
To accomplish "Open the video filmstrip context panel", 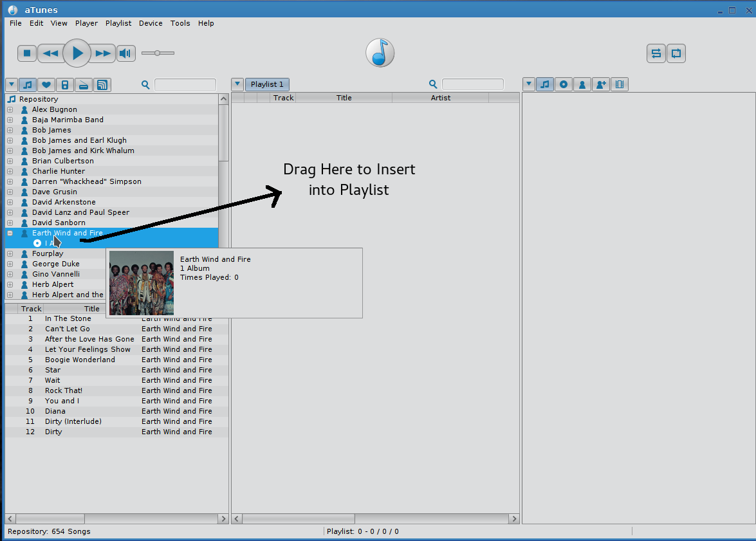I will (x=620, y=84).
